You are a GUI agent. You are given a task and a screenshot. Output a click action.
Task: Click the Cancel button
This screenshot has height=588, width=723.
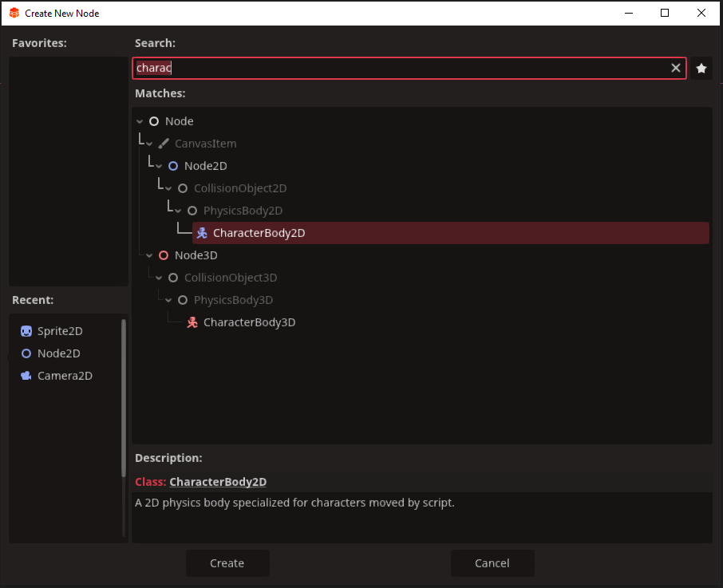click(492, 563)
